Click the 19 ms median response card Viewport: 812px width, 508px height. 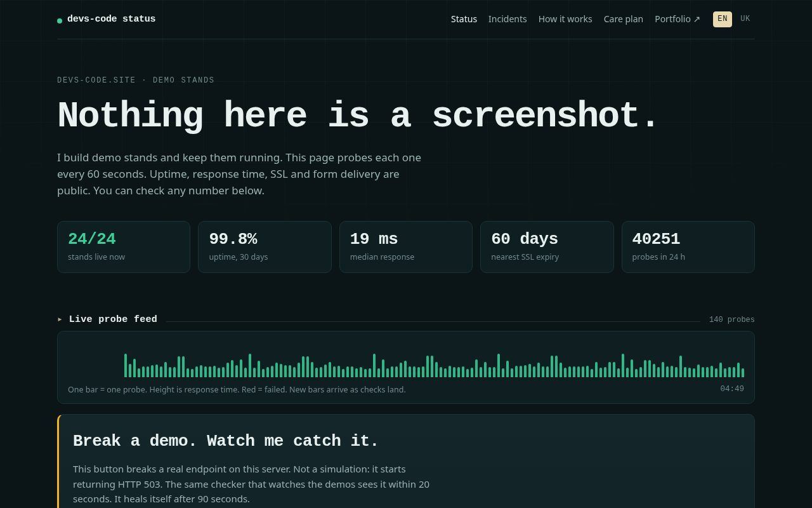coord(406,247)
